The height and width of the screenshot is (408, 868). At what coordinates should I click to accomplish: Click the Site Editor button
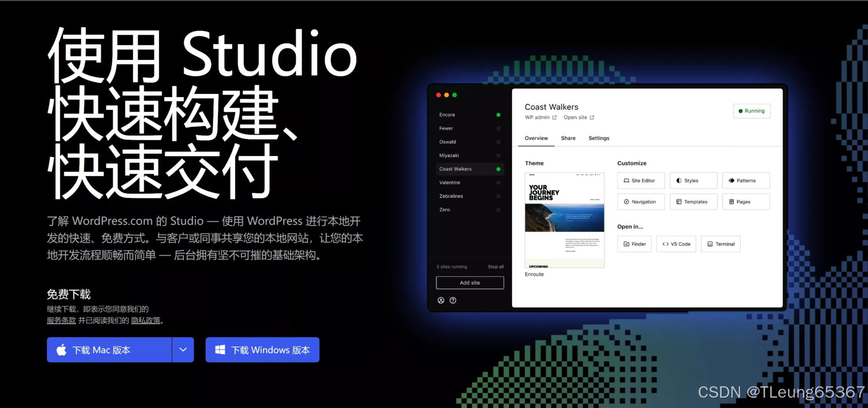(x=641, y=180)
